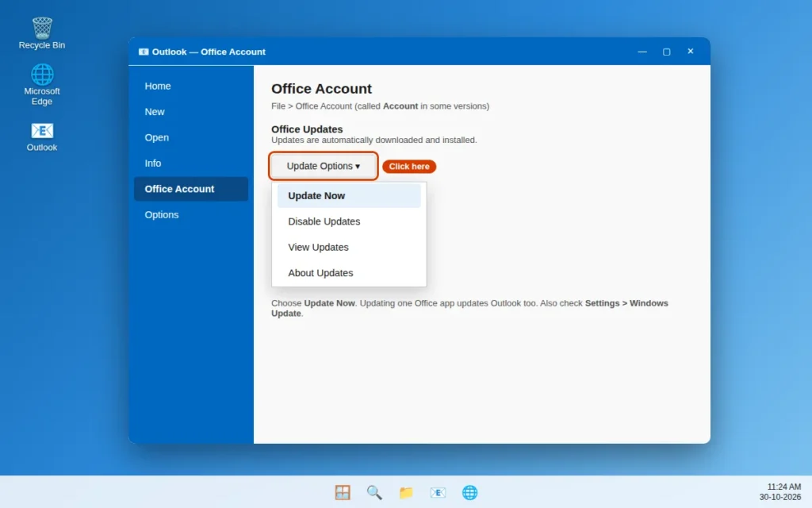Open the Open section in sidebar
The image size is (812, 508).
click(191, 137)
